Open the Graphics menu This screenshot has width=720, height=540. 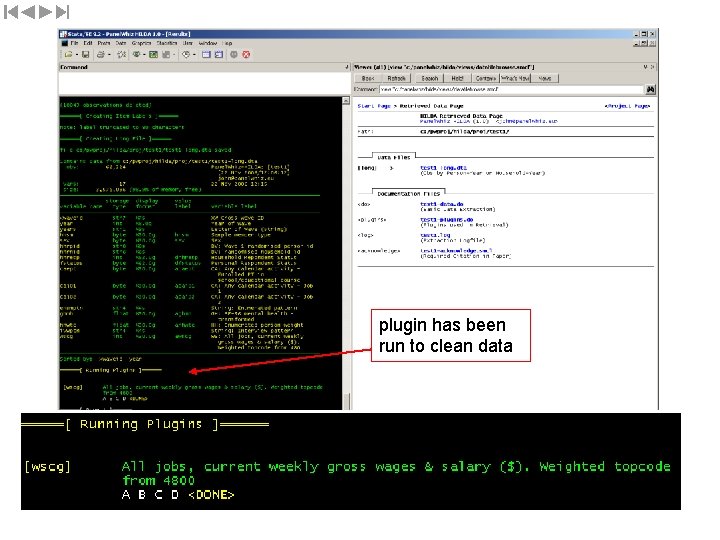point(141,43)
